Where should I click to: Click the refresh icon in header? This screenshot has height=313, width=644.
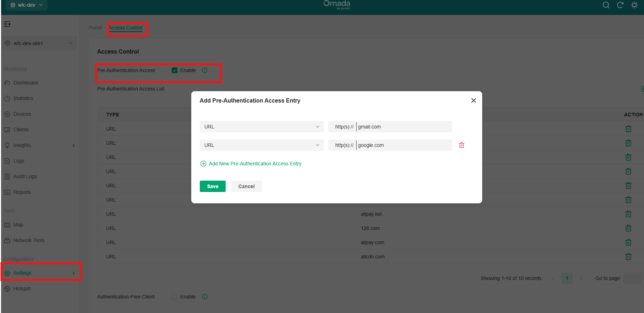pyautogui.click(x=620, y=5)
